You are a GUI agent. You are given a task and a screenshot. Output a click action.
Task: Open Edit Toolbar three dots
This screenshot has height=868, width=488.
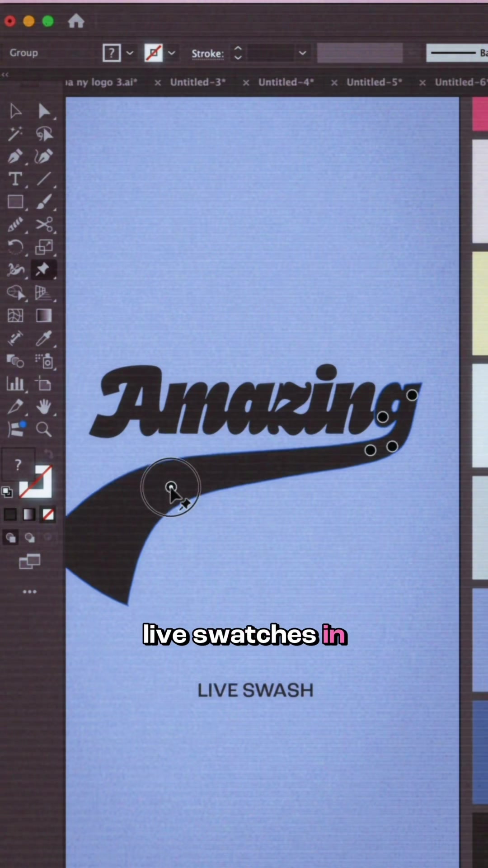(29, 592)
